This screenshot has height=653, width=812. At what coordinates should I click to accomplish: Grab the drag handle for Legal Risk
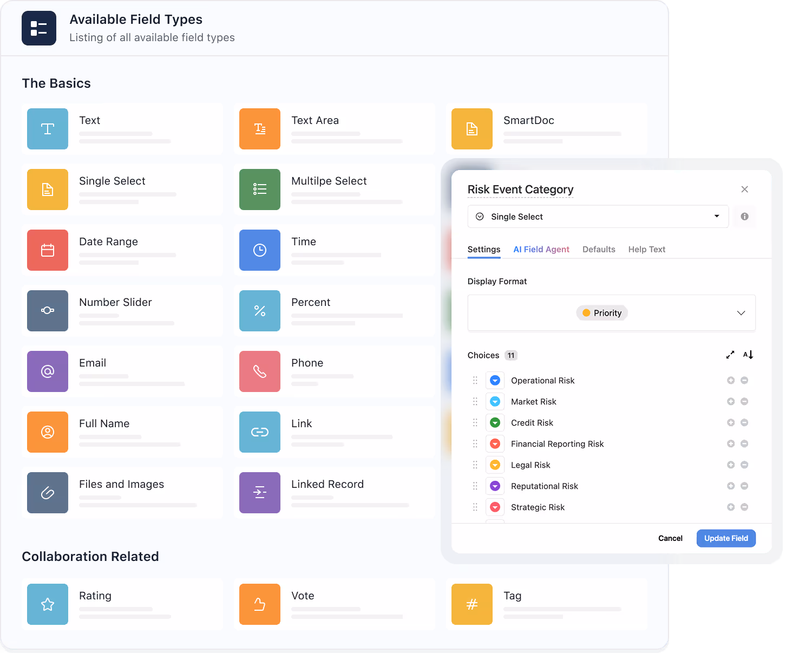point(475,465)
